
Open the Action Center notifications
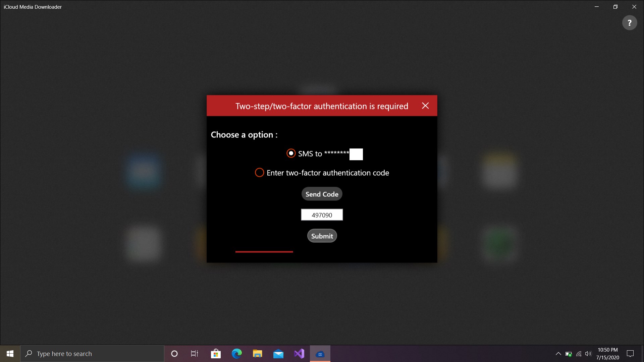630,354
